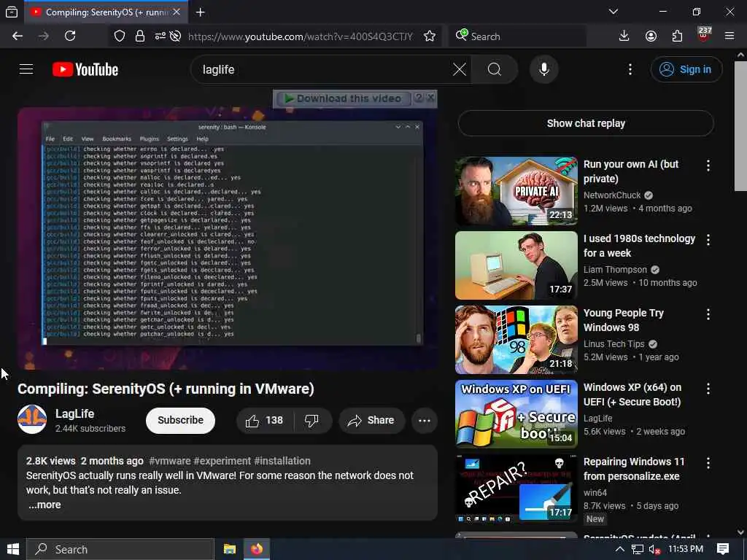Viewport: 747px width, 560px height.
Task: Open options for Repairing Windows 11 video
Action: click(x=708, y=463)
